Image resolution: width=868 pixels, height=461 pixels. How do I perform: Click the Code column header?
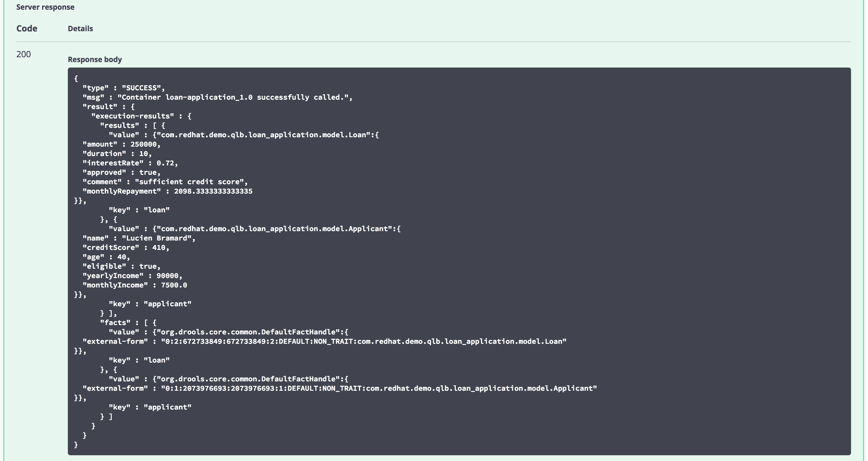27,29
